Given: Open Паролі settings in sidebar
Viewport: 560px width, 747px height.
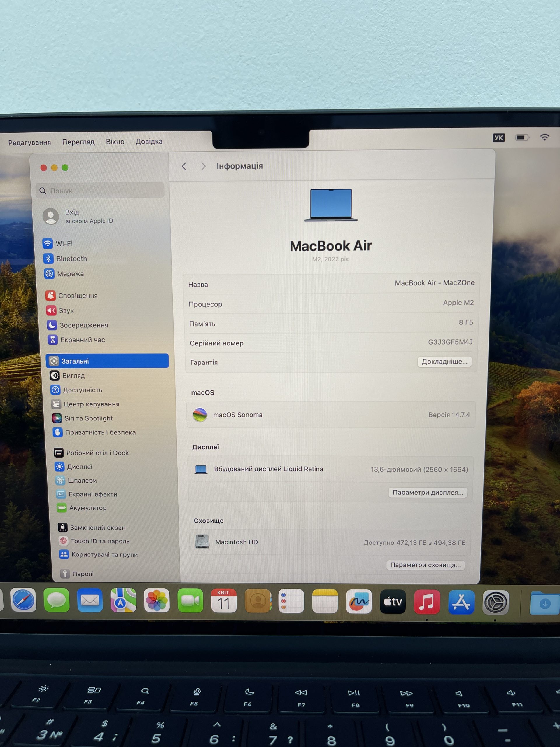Looking at the screenshot, I should point(77,574).
